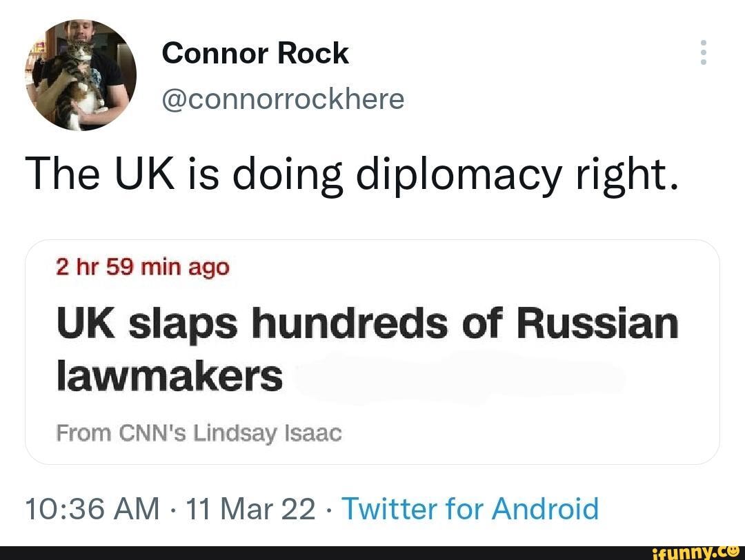Select the @connorrockhere handle
Screen dimensions: 745x560
[x=283, y=99]
